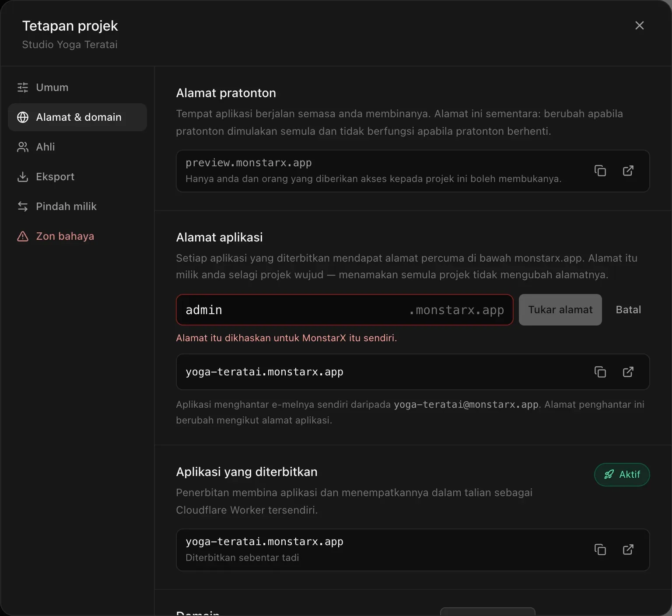Open the Alamat aplikasi link externally
The height and width of the screenshot is (616, 672).
coord(628,372)
